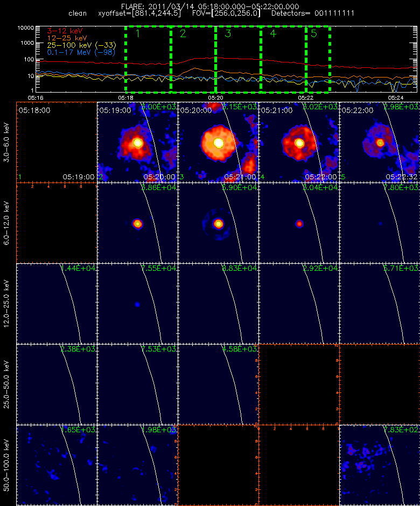Click the 2.98E+03 peak value
The image size is (420, 506).
pos(402,107)
